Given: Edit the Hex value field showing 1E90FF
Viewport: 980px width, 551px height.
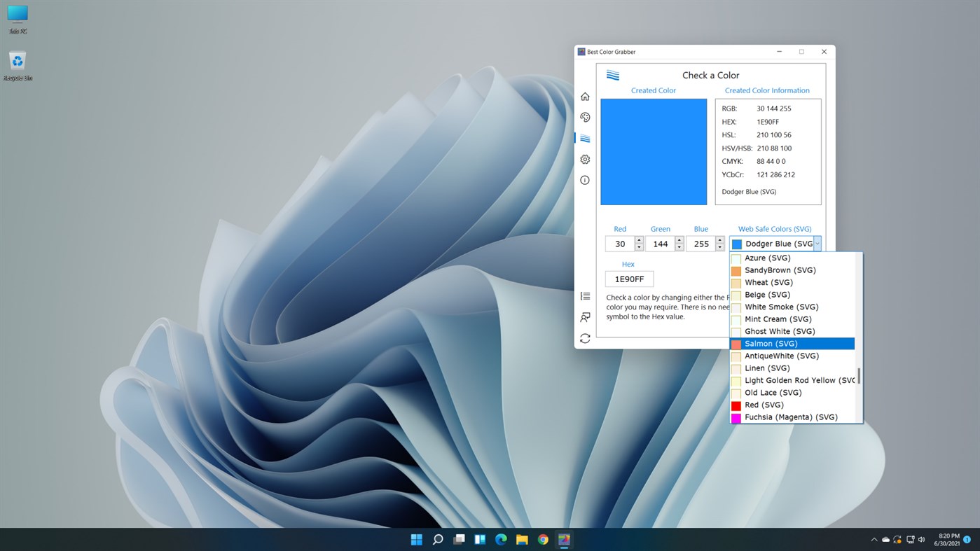Looking at the screenshot, I should [628, 278].
